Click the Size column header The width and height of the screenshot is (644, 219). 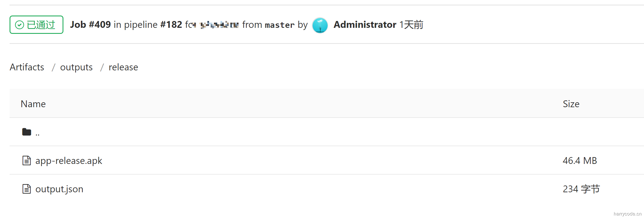[571, 104]
